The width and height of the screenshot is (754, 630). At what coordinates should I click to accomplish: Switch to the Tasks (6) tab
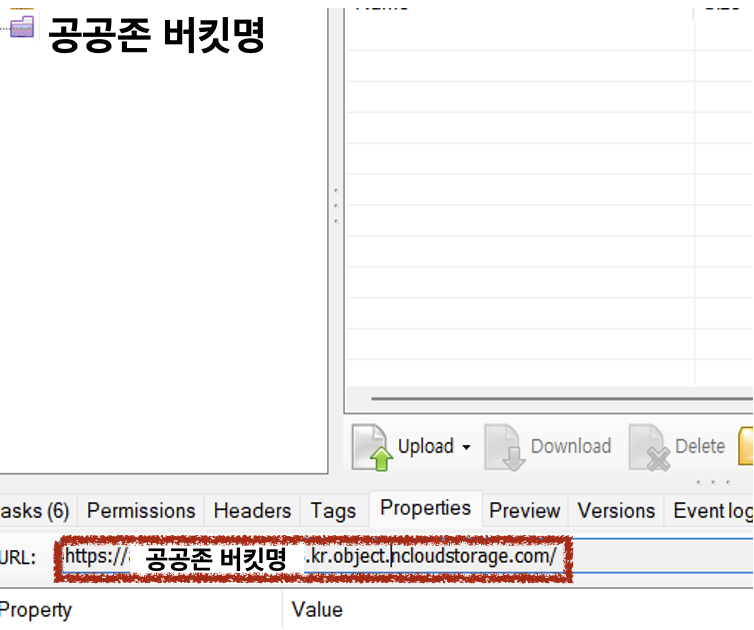(35, 511)
